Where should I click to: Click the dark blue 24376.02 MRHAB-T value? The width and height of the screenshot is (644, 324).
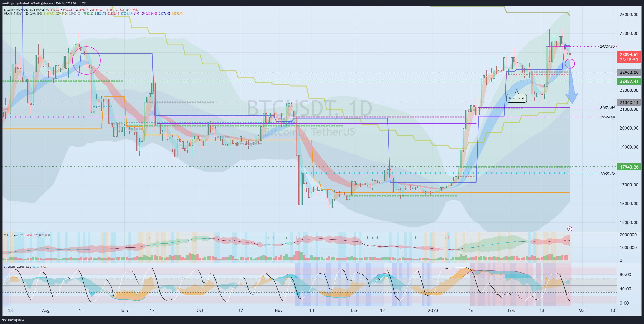click(165, 14)
